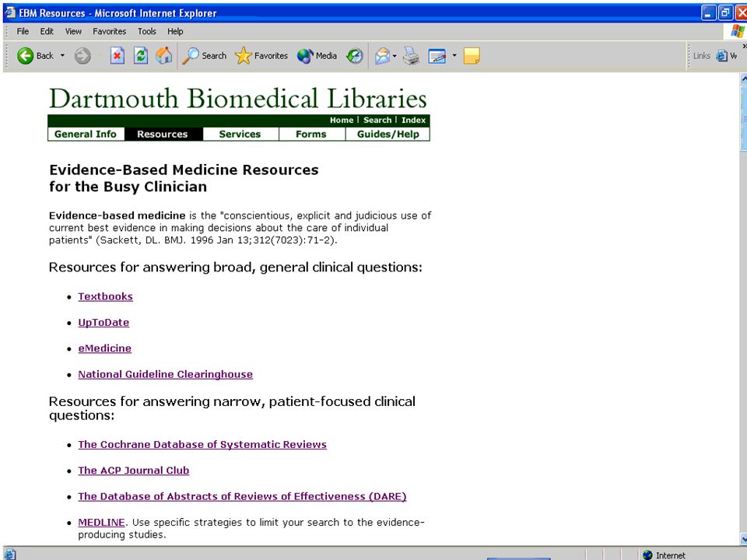Open the DARE database link
Viewport: 747px width, 560px height.
point(242,496)
